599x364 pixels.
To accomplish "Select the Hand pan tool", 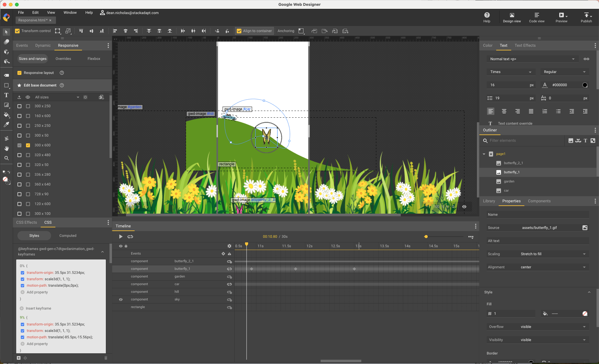I will (6, 148).
